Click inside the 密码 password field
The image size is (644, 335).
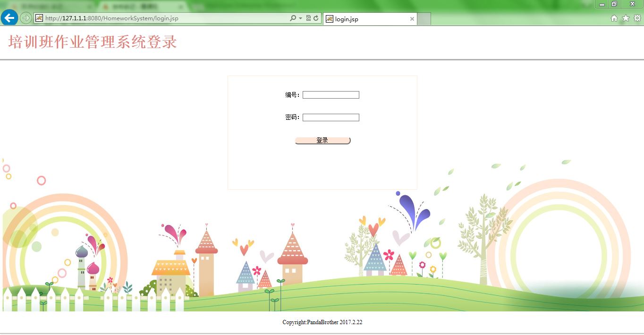(330, 117)
